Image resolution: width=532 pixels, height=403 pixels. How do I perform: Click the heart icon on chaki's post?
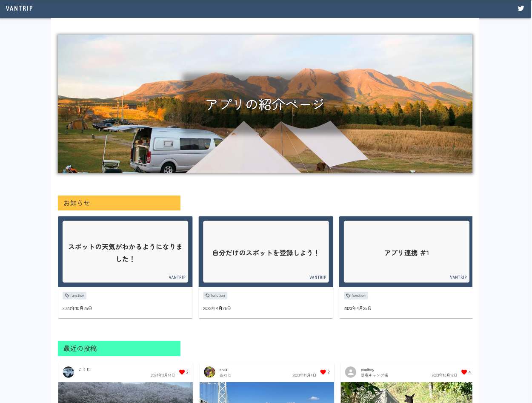point(323,372)
